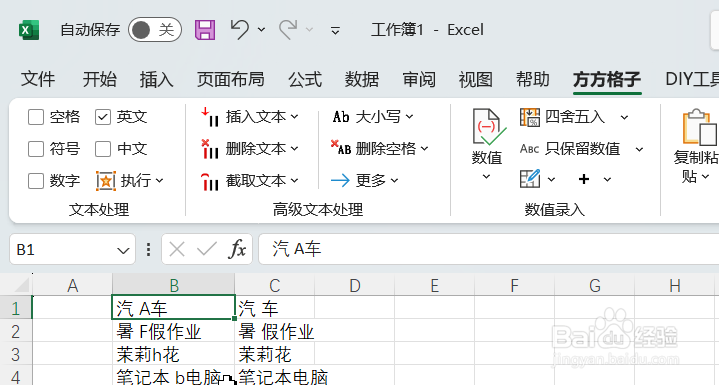Expand the 删除空格 dropdown arrow
The image size is (719, 385).
tap(425, 148)
